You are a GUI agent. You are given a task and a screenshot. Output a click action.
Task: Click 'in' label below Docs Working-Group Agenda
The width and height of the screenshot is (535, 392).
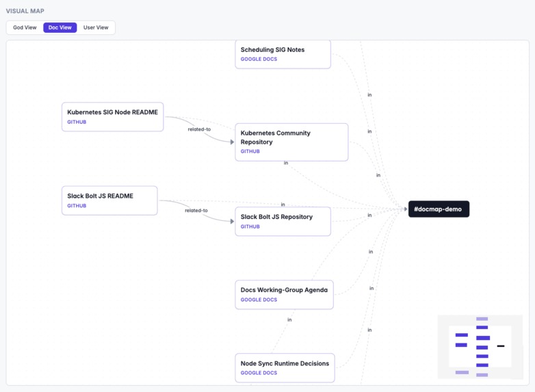point(289,320)
